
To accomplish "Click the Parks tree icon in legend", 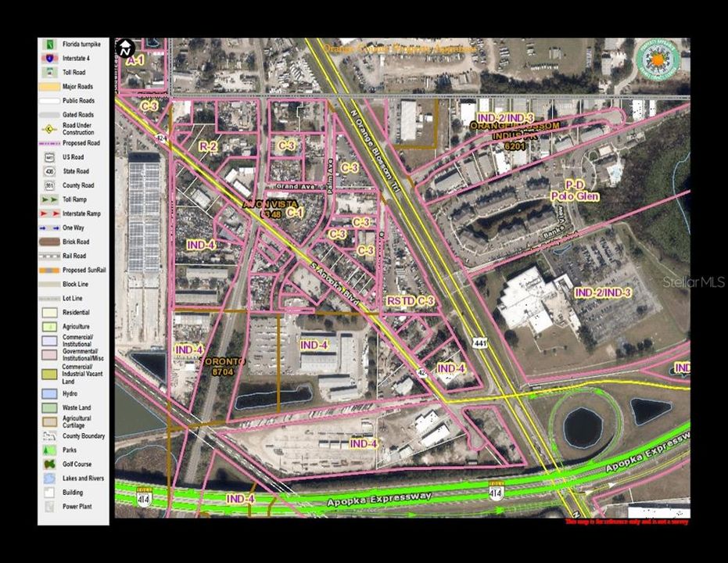I will [48, 450].
